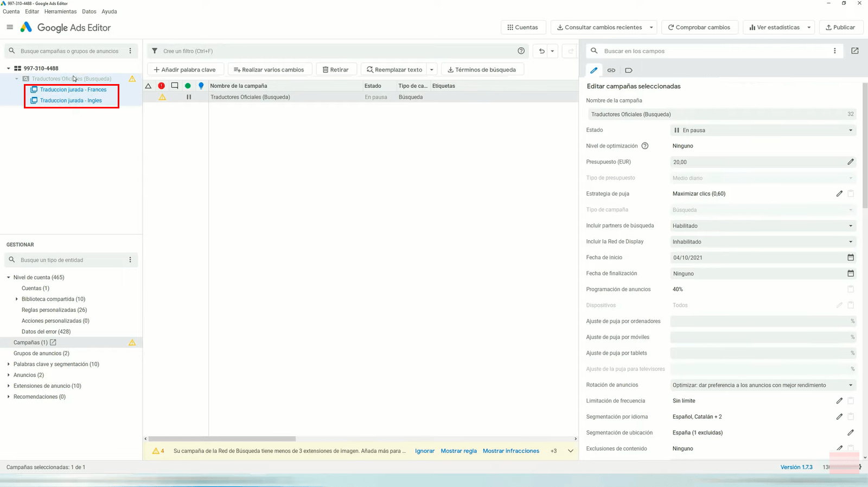Viewport: 868px width, 487px height.
Task: Open Campañas in new window icon
Action: point(53,342)
